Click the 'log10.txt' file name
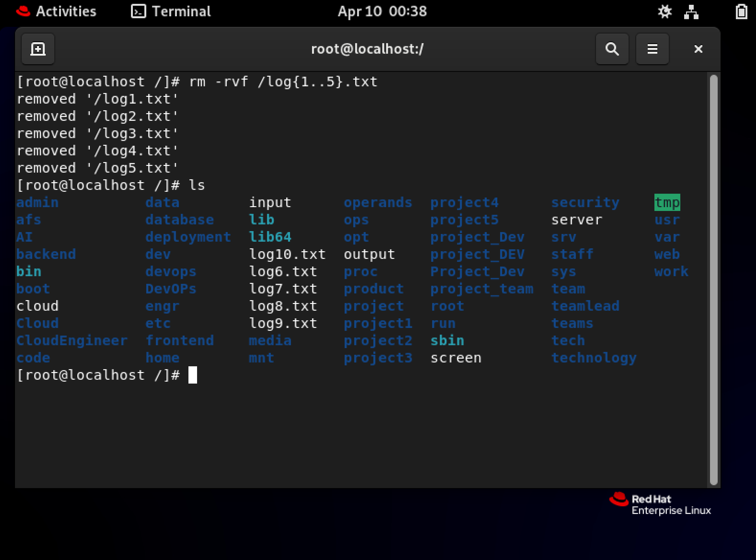Viewport: 756px width, 560px height. pyautogui.click(x=287, y=254)
